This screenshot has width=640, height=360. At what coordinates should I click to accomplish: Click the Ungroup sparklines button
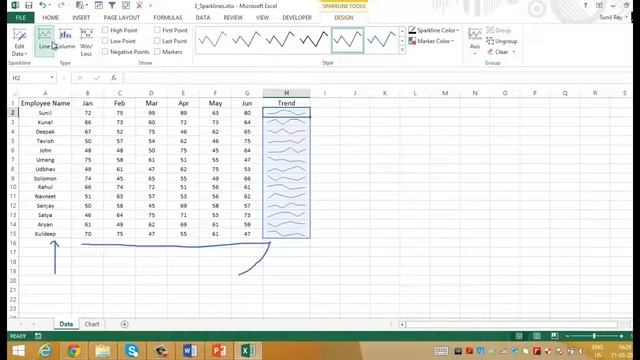pyautogui.click(x=502, y=41)
